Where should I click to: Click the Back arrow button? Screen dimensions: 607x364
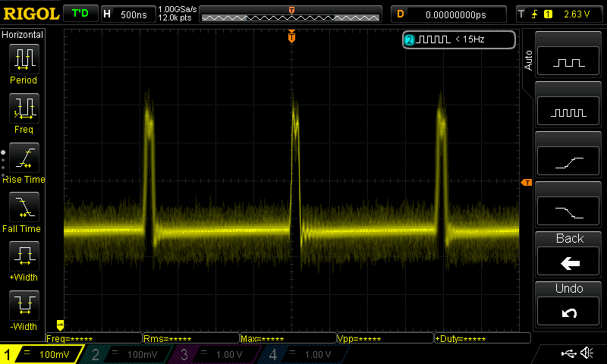pos(568,262)
